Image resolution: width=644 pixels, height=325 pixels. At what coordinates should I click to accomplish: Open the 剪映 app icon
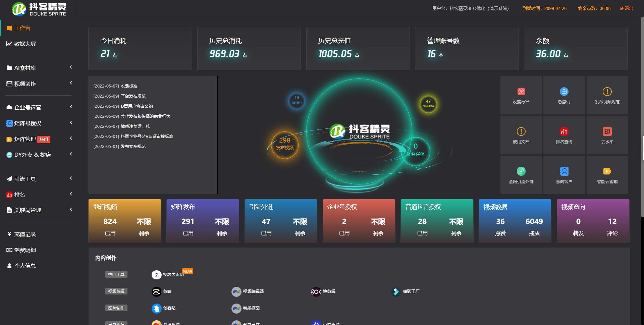click(156, 292)
